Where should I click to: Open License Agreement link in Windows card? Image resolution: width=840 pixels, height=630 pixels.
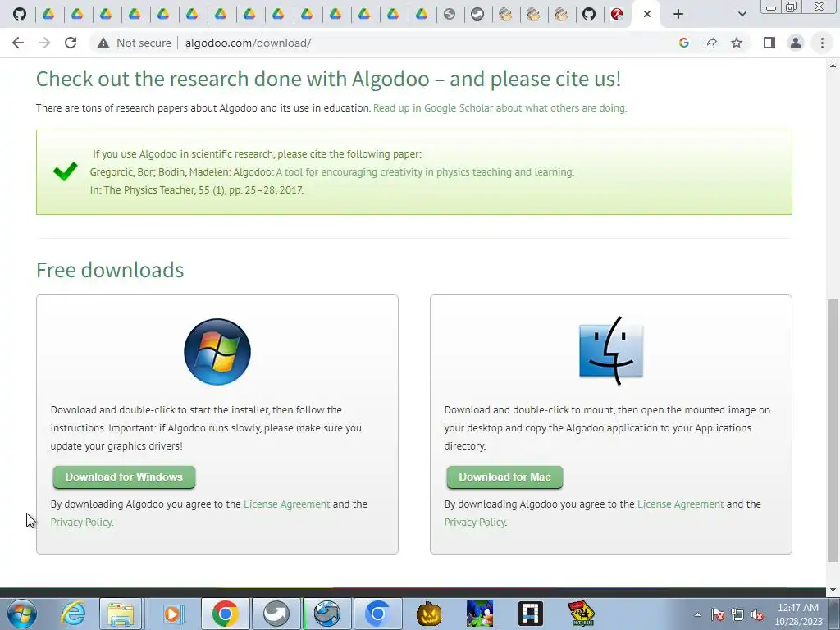pos(286,504)
